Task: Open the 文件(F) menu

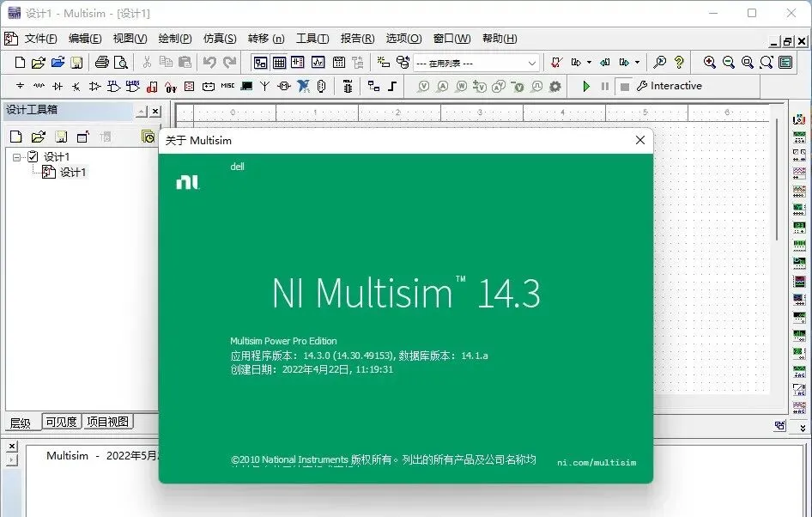Action: point(41,39)
